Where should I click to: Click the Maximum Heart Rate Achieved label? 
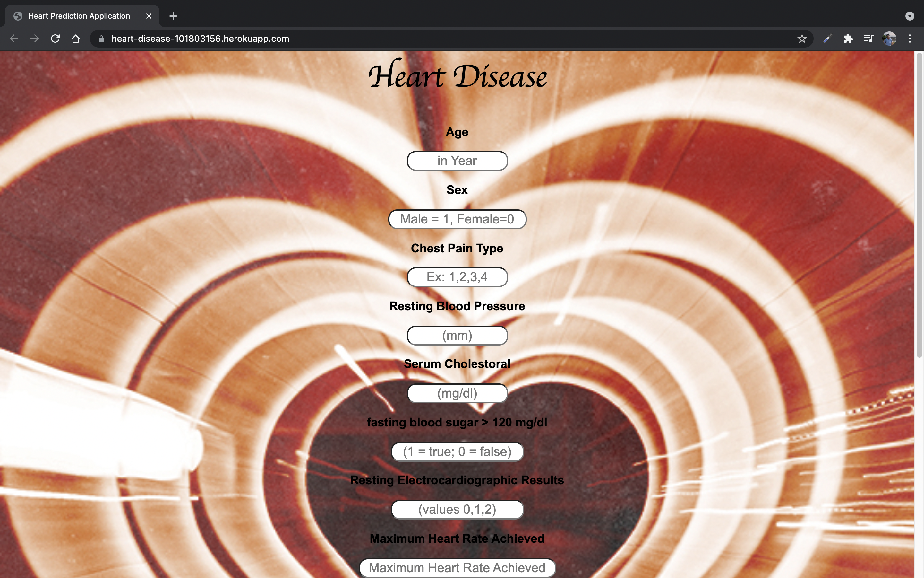click(457, 539)
